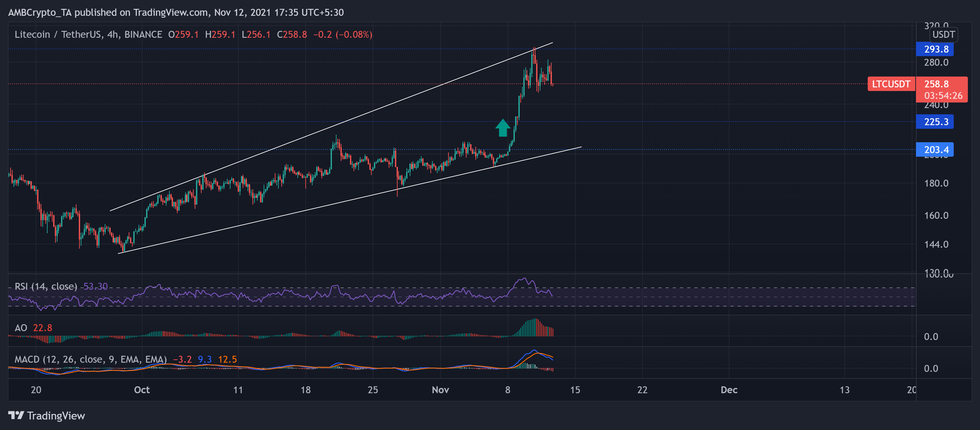
Task: Click the AO indicator label
Action: click(x=21, y=328)
